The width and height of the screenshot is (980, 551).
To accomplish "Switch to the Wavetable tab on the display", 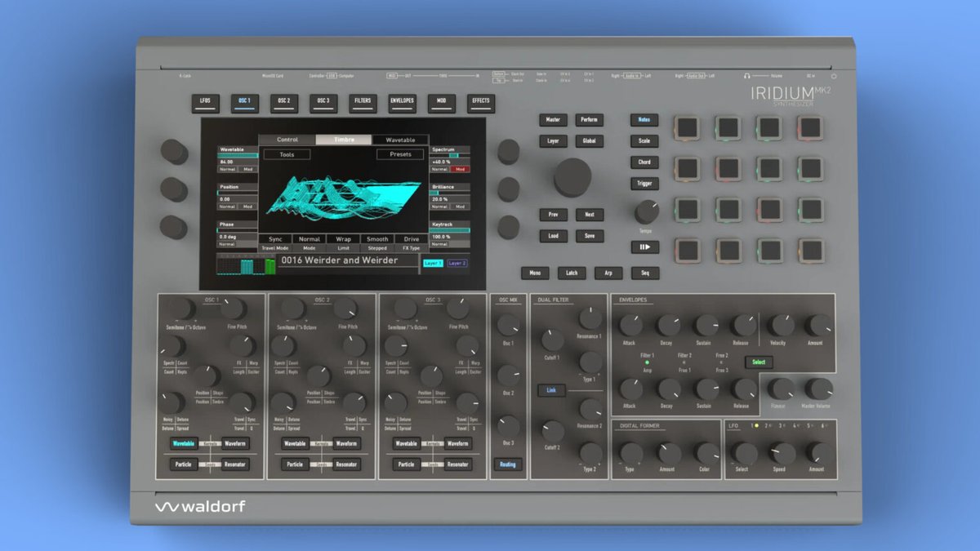I will (x=400, y=140).
